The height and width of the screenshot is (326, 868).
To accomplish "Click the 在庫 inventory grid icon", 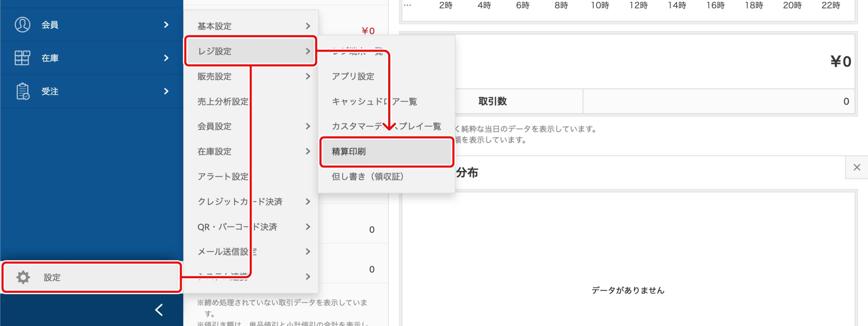I will [22, 58].
